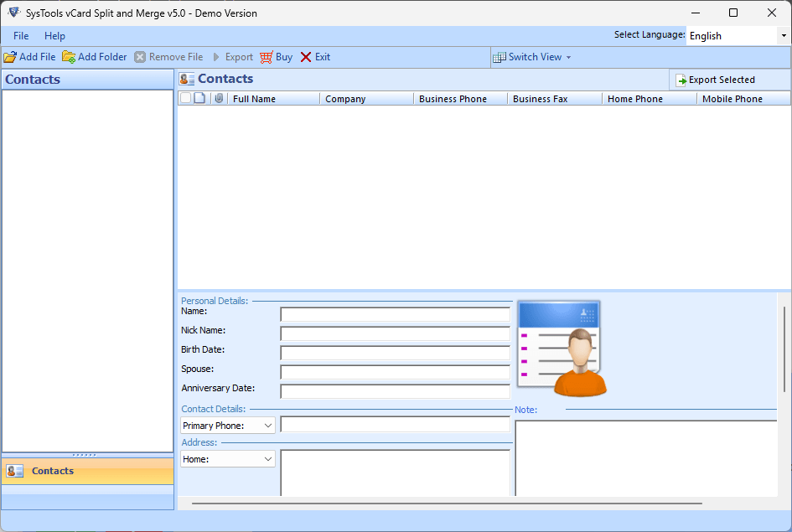This screenshot has width=792, height=532.
Task: Expand the Switch View dropdown arrow
Action: point(569,58)
